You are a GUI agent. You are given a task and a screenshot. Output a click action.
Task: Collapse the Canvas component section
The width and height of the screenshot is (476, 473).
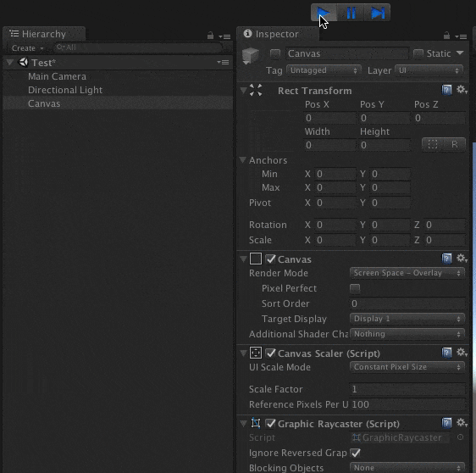coord(243,259)
